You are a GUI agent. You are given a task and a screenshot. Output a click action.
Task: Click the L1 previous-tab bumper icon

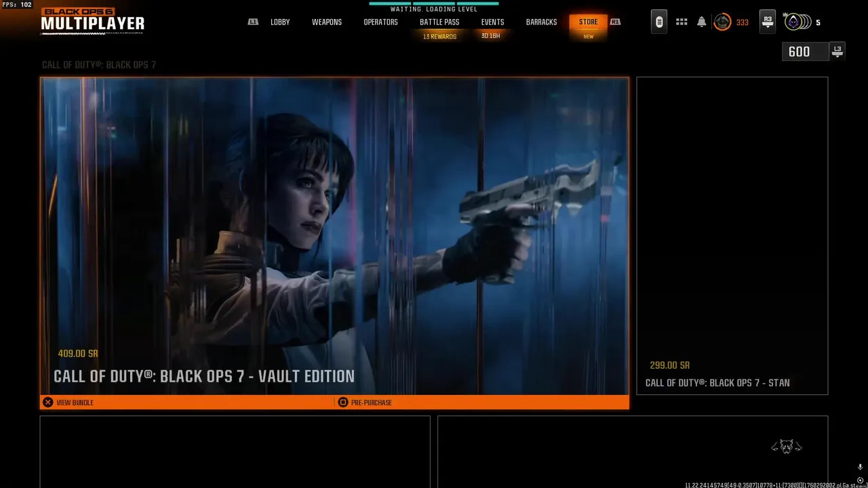pyautogui.click(x=253, y=22)
